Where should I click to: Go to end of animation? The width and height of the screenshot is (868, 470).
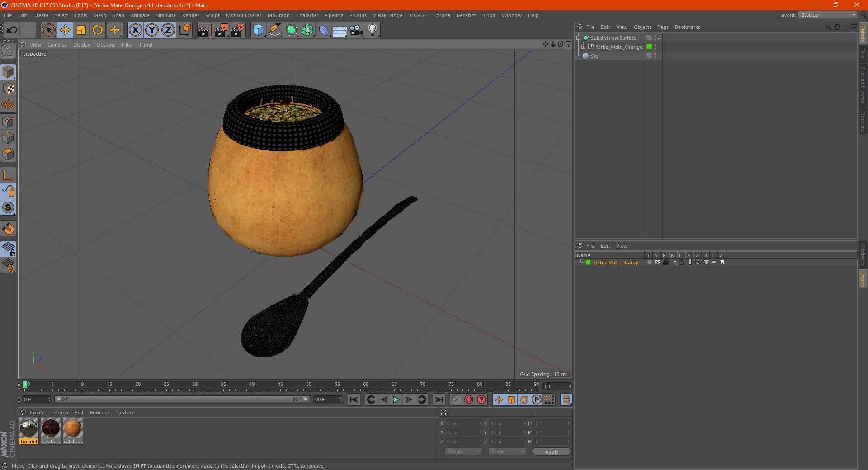coord(439,399)
